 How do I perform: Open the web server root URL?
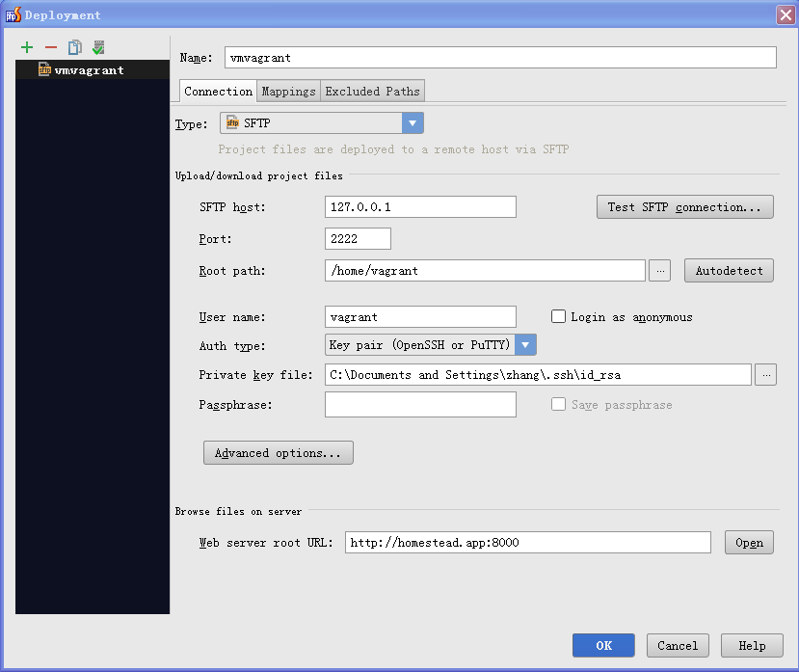pyautogui.click(x=749, y=543)
